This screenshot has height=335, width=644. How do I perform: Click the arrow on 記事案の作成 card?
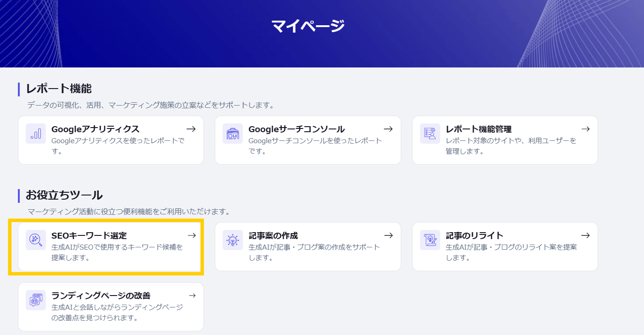(388, 236)
